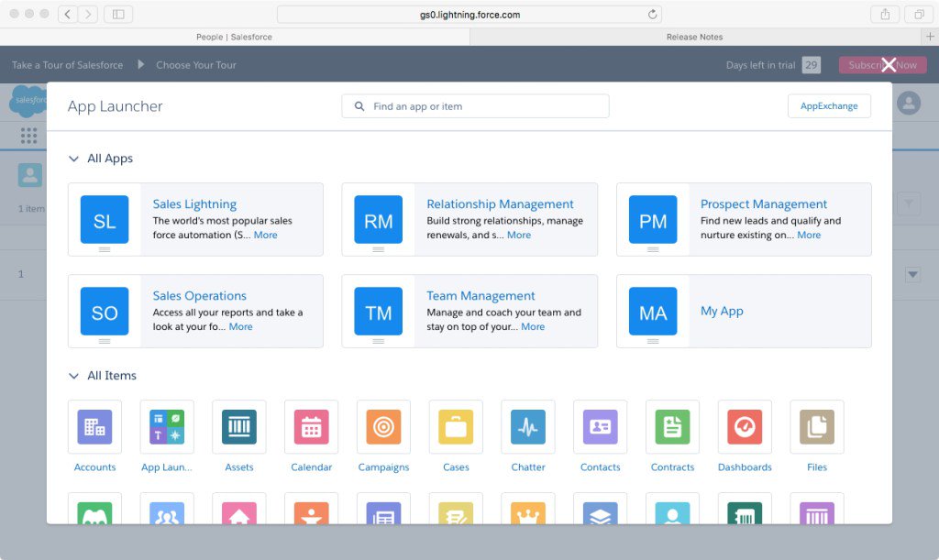Click the PM Prospect Management tile icon
The image size is (939, 560).
click(x=653, y=220)
